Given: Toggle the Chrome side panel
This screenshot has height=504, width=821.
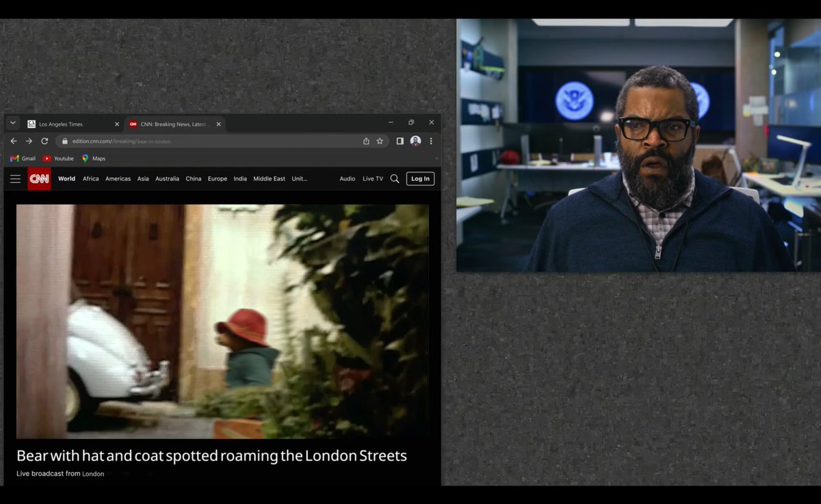Looking at the screenshot, I should point(400,141).
